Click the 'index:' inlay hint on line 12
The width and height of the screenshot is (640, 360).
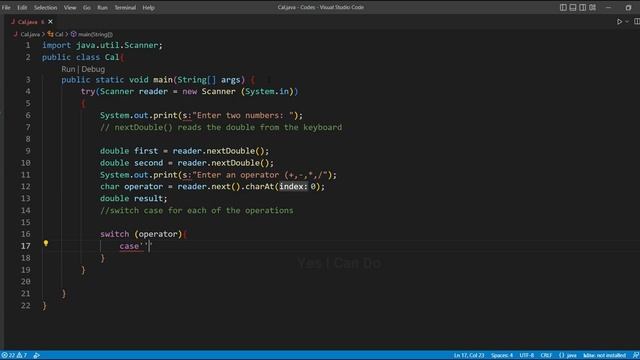pos(293,187)
